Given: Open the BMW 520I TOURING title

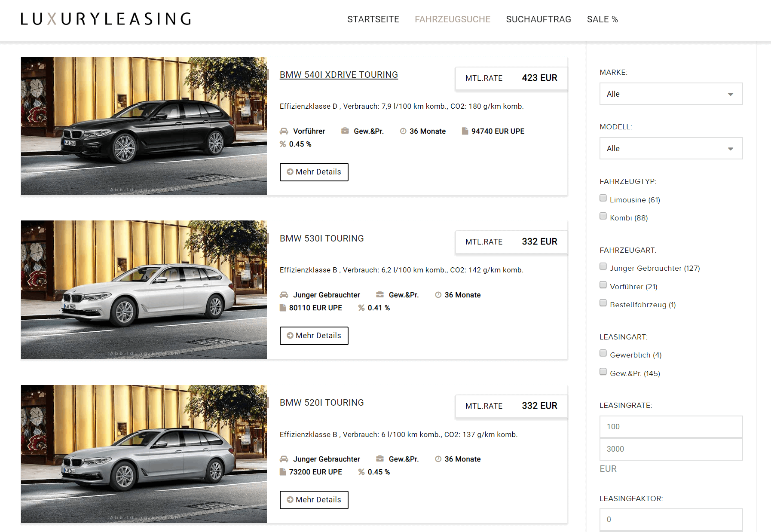Looking at the screenshot, I should 321,403.
